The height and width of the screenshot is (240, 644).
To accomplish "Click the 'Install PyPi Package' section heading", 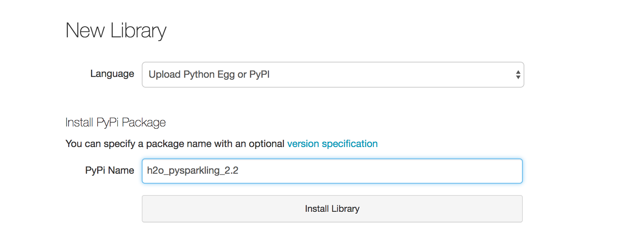I will pyautogui.click(x=115, y=122).
